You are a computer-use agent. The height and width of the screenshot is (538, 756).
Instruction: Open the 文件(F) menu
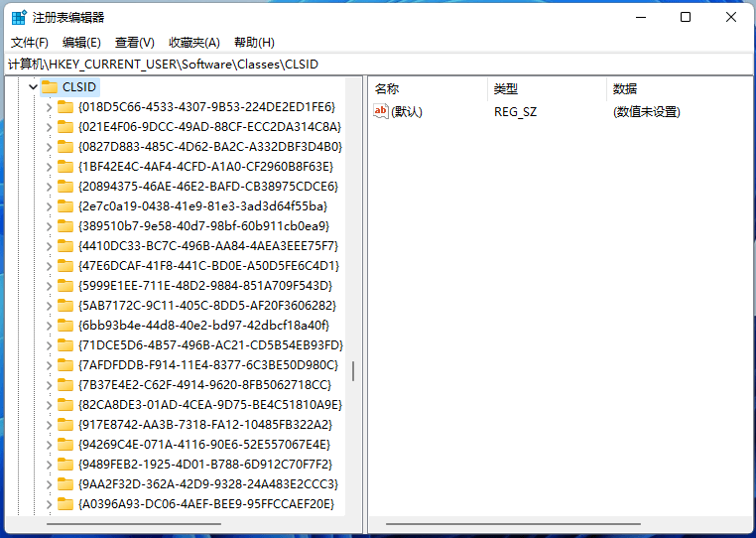(x=29, y=43)
